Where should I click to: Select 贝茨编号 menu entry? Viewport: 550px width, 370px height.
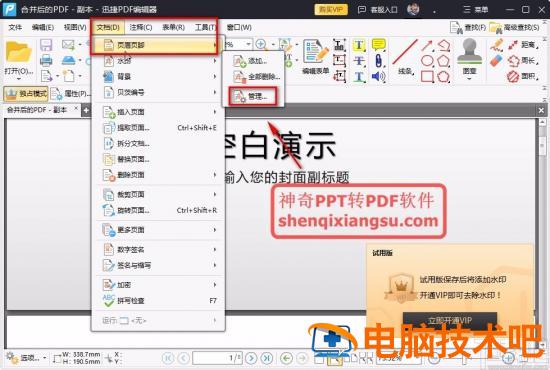tap(158, 92)
